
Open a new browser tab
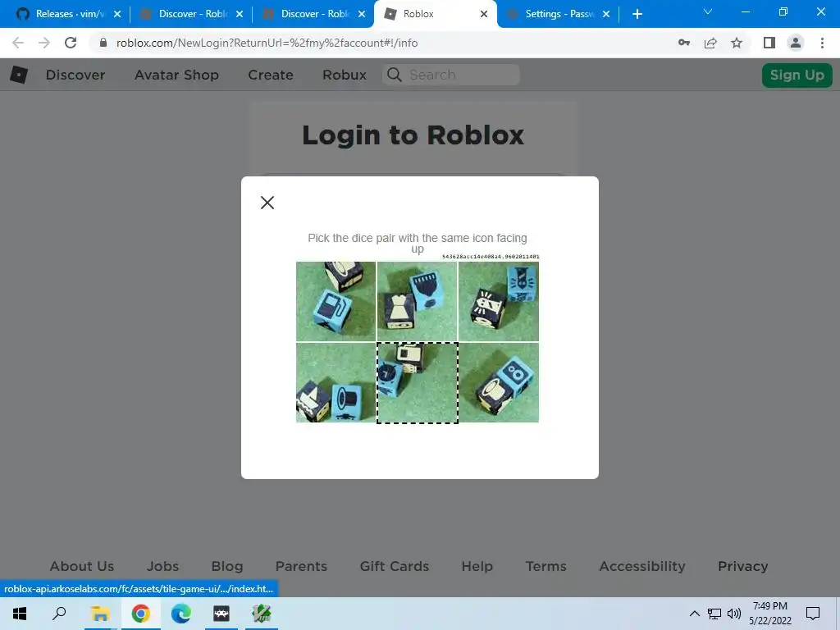637,14
